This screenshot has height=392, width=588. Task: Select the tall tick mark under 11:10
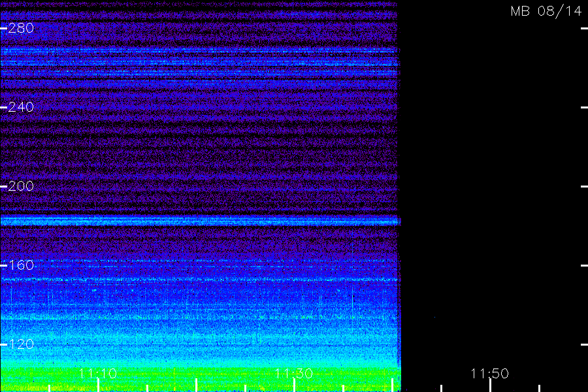pos(98,385)
